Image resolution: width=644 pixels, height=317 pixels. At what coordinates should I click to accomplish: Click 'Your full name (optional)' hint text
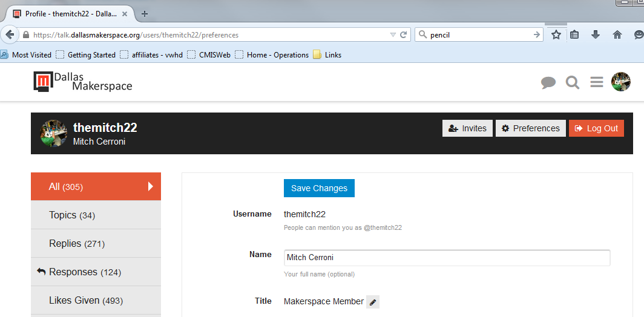click(x=319, y=274)
